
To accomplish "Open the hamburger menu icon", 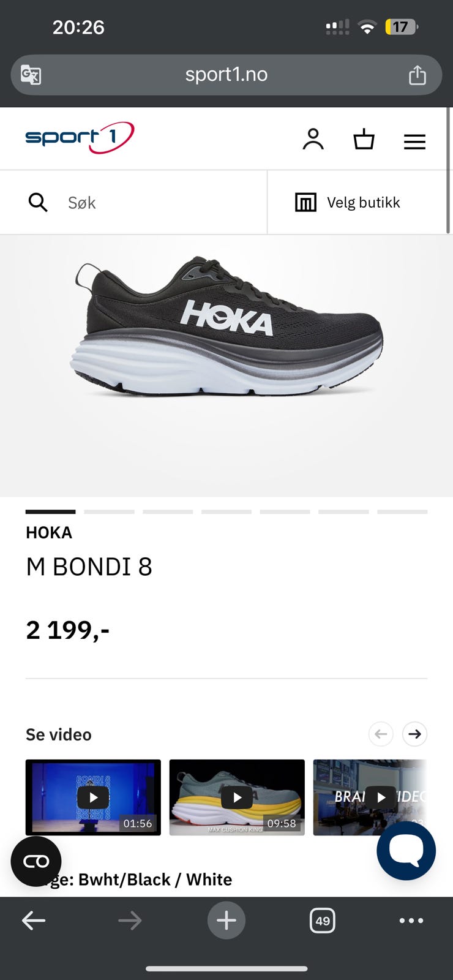I will 414,141.
